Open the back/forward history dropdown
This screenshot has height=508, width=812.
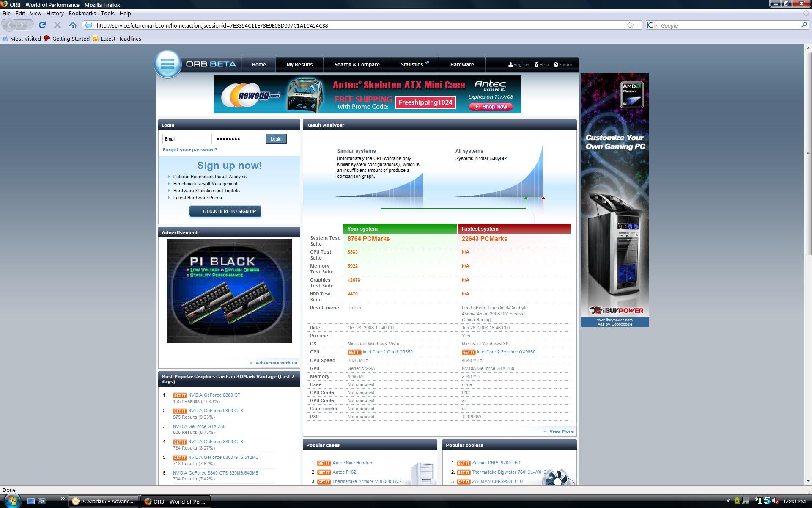point(30,25)
